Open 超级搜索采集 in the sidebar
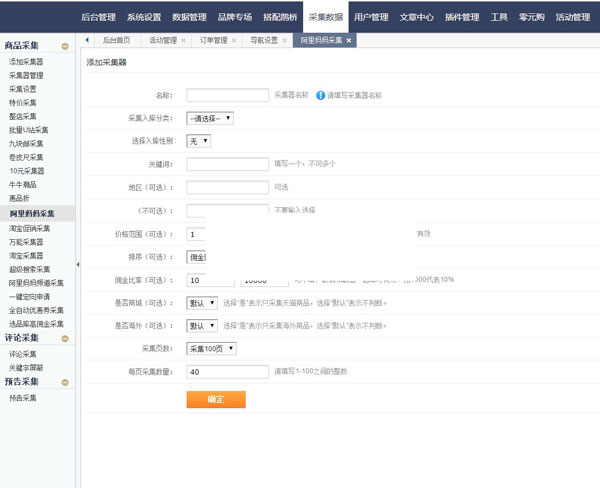 click(29, 269)
